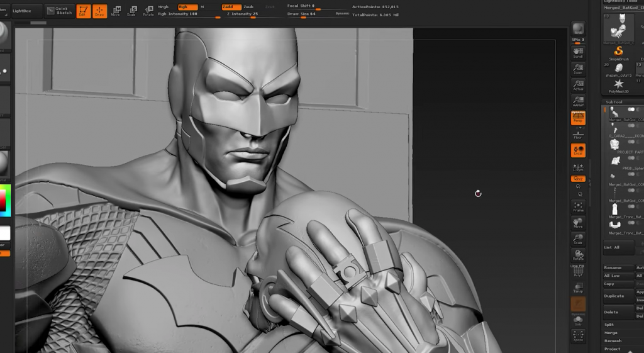Collapse the SubTool panel header
644x353 pixels.
(x=614, y=102)
